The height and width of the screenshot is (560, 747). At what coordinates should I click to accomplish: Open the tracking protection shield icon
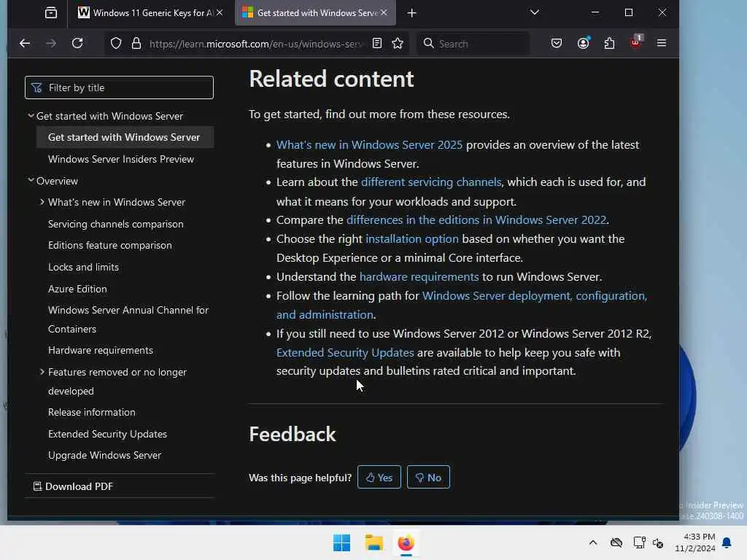click(116, 43)
